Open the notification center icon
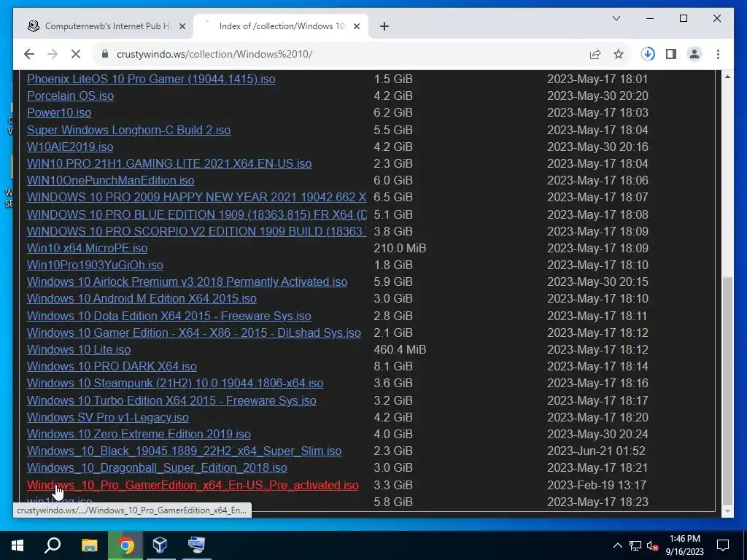 723,545
